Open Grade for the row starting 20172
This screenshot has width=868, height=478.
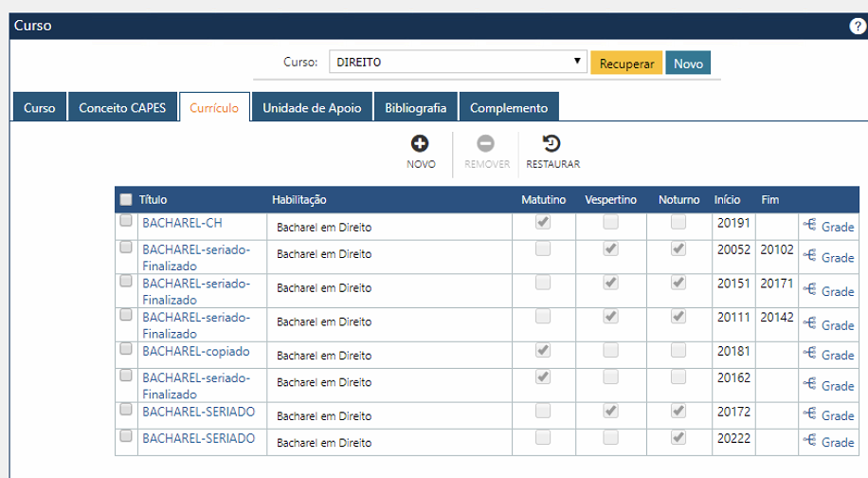[829, 414]
